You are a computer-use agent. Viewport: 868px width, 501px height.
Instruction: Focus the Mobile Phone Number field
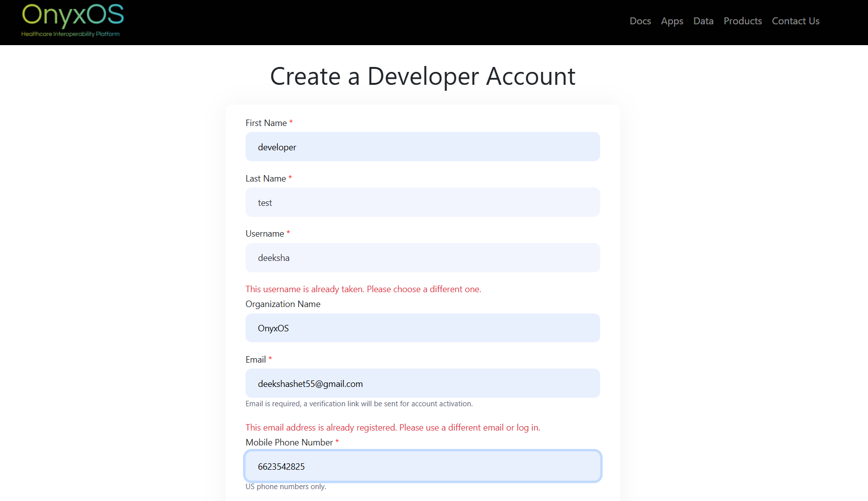coord(423,466)
